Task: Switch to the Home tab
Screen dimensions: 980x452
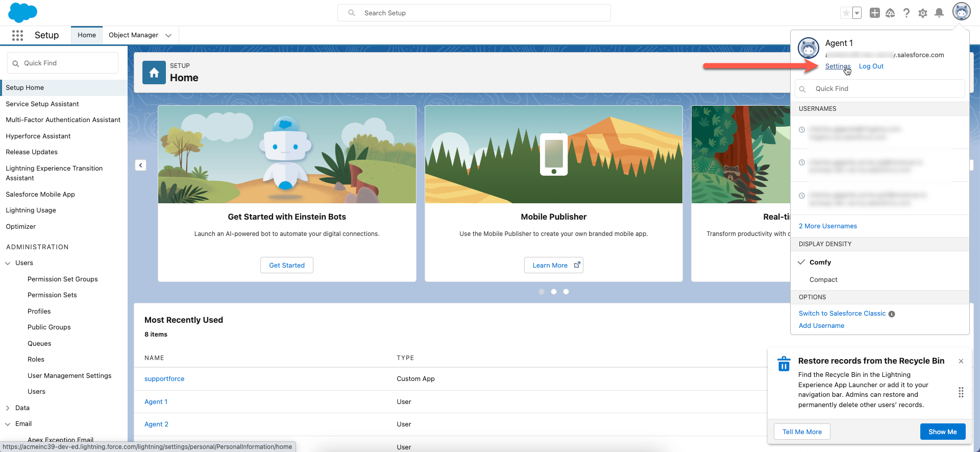Action: click(87, 35)
